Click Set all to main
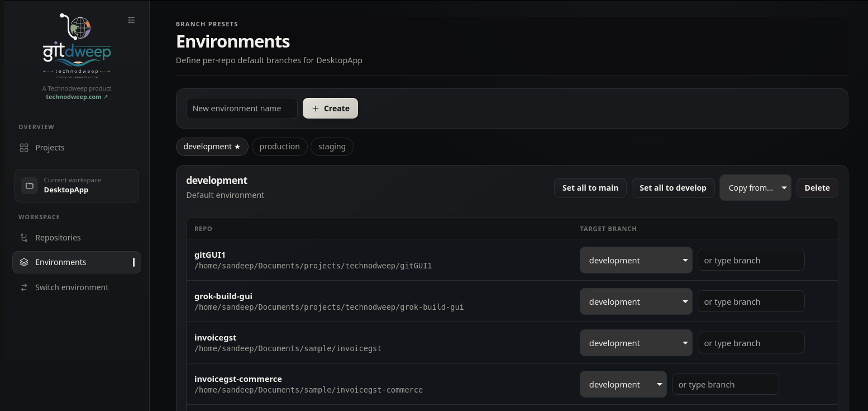868x411 pixels. click(x=590, y=188)
